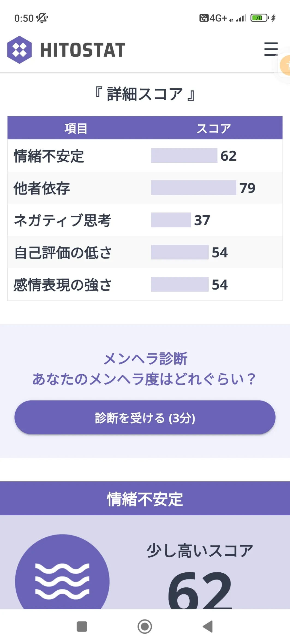Select the 情緒不安定 row label
The image size is (290, 644).
tap(49, 156)
